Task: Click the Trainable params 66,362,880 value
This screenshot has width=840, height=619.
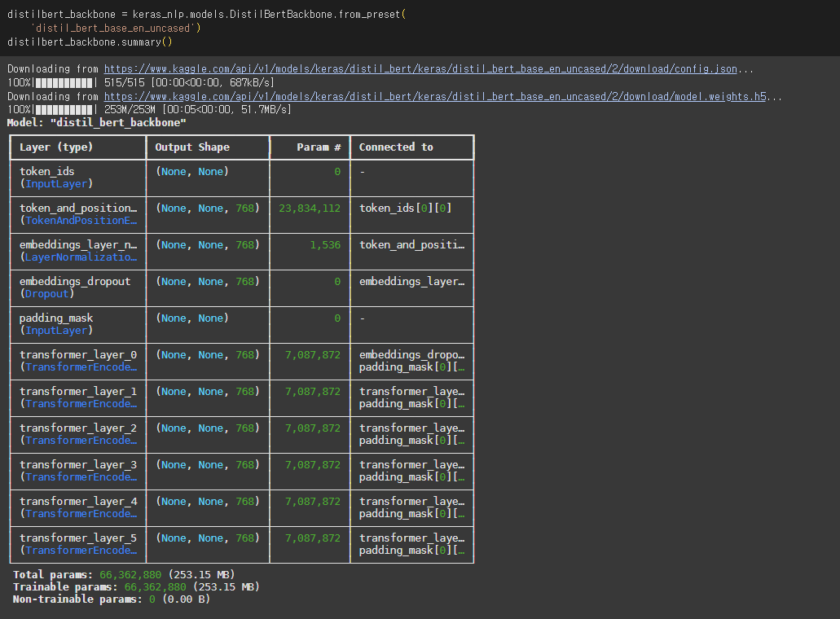Action: pyautogui.click(x=156, y=587)
